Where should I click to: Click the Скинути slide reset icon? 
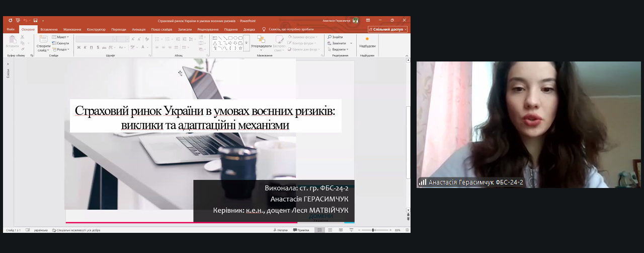61,43
